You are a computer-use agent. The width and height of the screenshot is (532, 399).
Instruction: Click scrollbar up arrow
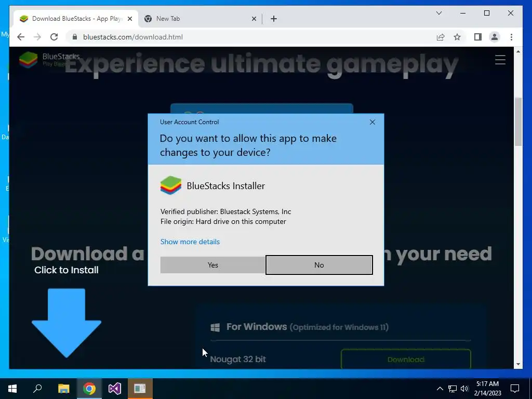[x=518, y=51]
